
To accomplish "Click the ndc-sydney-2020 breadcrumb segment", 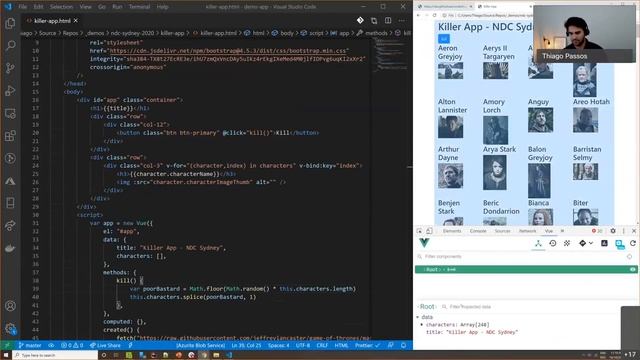I will pyautogui.click(x=132, y=33).
